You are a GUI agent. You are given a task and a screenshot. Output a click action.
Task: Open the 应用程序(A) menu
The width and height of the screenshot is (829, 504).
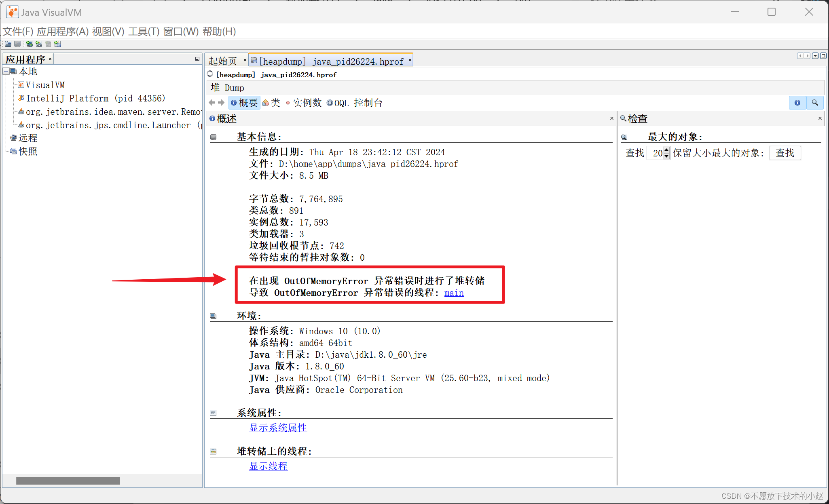[x=63, y=31]
